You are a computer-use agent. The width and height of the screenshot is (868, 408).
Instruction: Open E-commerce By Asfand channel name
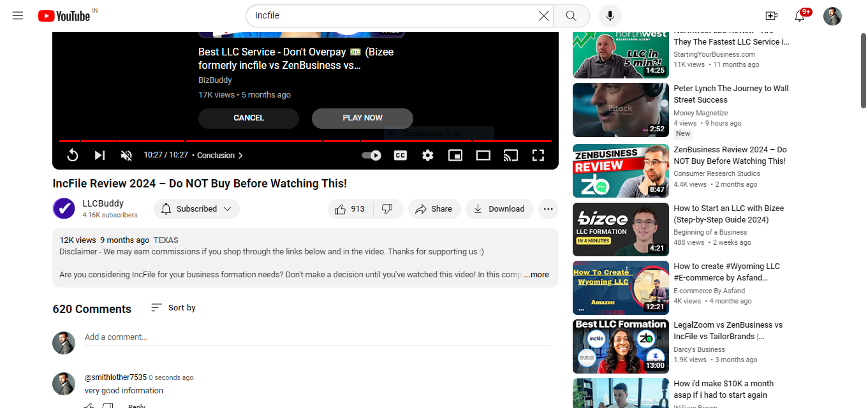click(x=709, y=291)
